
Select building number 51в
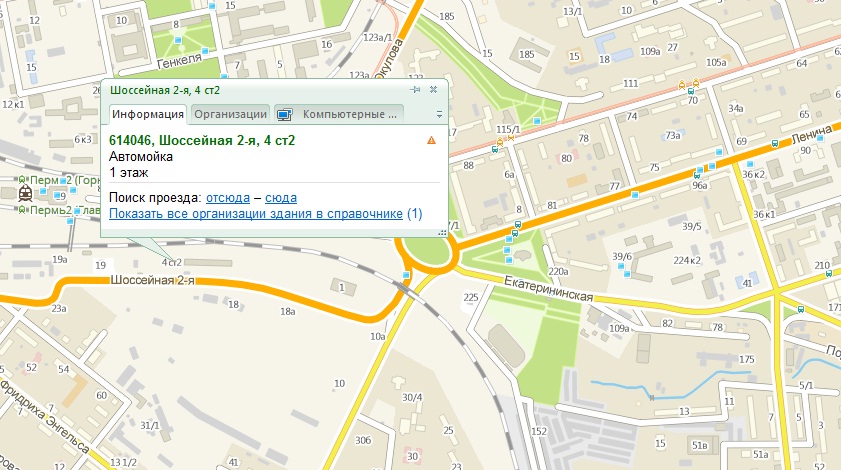pyautogui.click(x=699, y=445)
